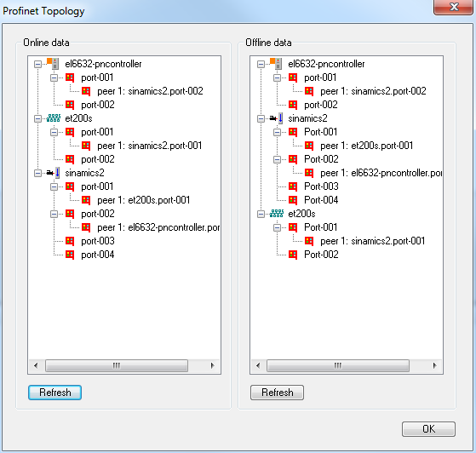Select online 'peer 1: sinamics2.port-001' row
The width and height of the screenshot is (476, 453).
tap(150, 146)
